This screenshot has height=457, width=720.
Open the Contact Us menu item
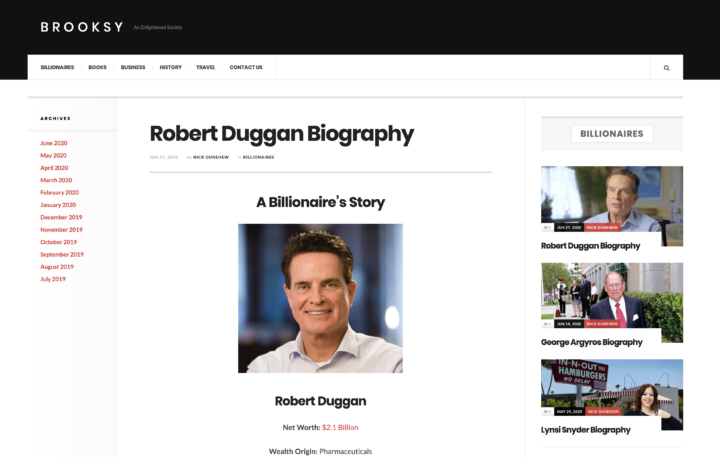[x=246, y=68]
